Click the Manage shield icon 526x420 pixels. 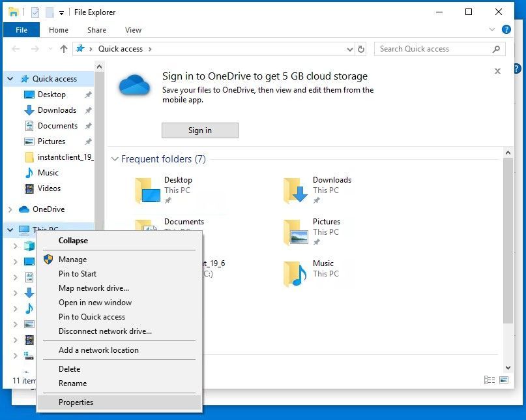click(x=48, y=259)
